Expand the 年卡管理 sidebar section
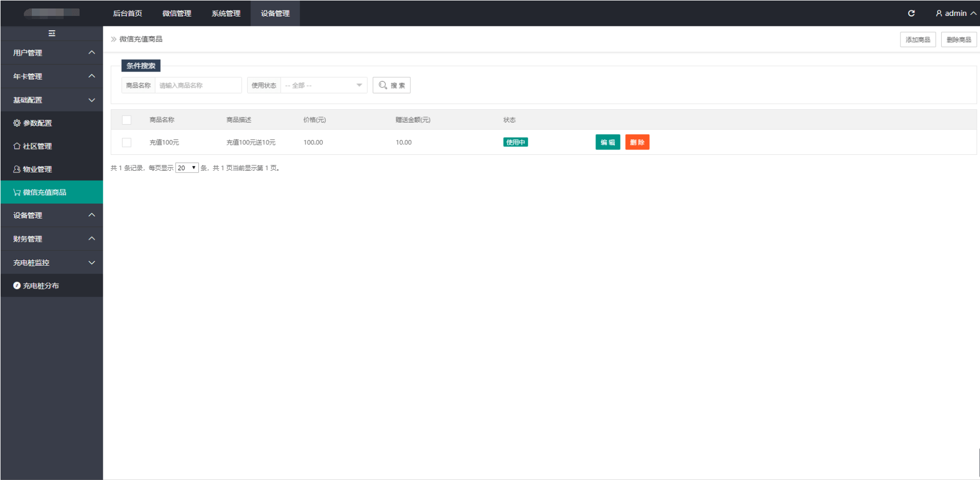Screen dimensions: 980x480 51,76
